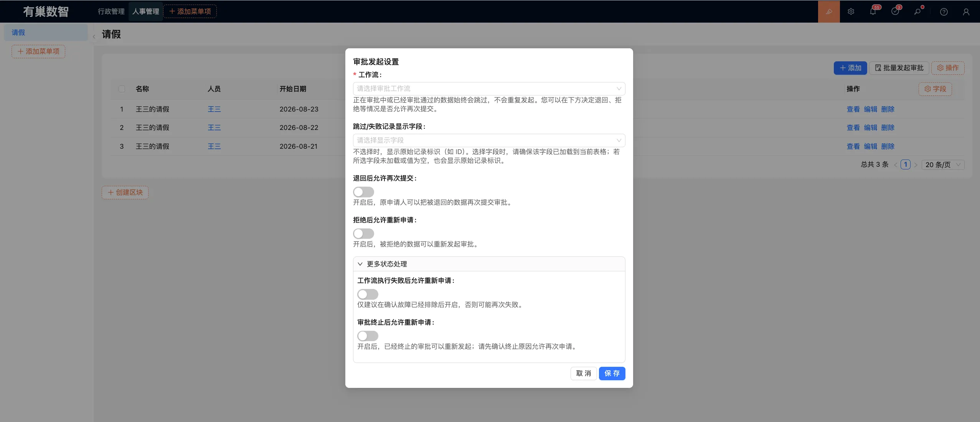Screen dimensions: 980x422
Task: Click the 名称 column header
Action: [142, 89]
